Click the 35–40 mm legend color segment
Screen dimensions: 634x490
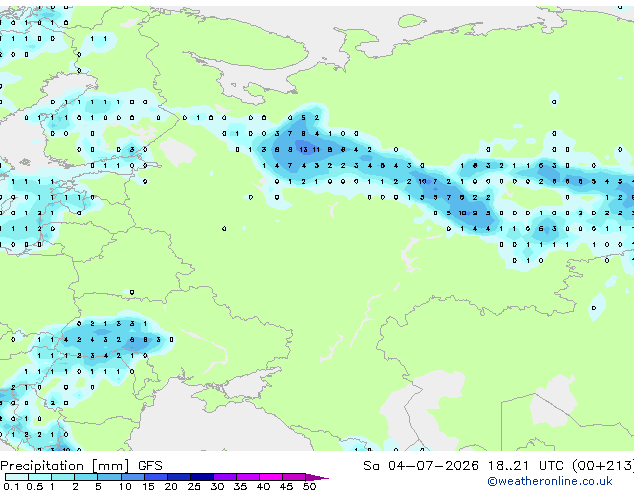[247, 477]
